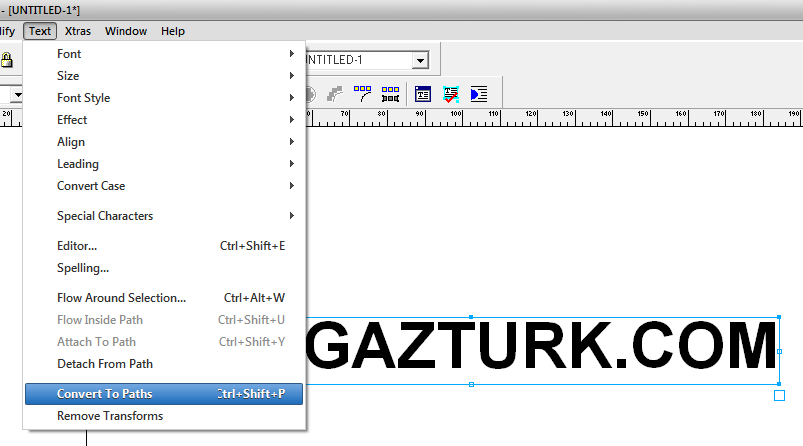Click the Flow Around Selection toolbar icon

[479, 94]
